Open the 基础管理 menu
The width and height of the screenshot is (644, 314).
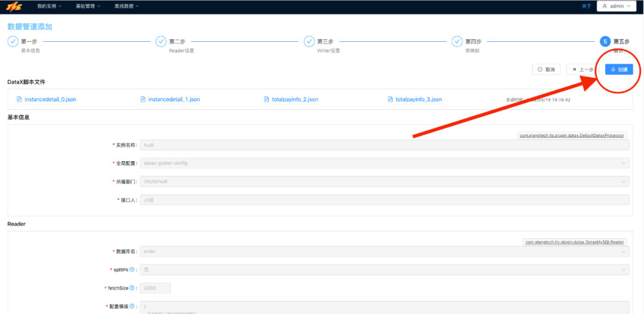tap(88, 6)
